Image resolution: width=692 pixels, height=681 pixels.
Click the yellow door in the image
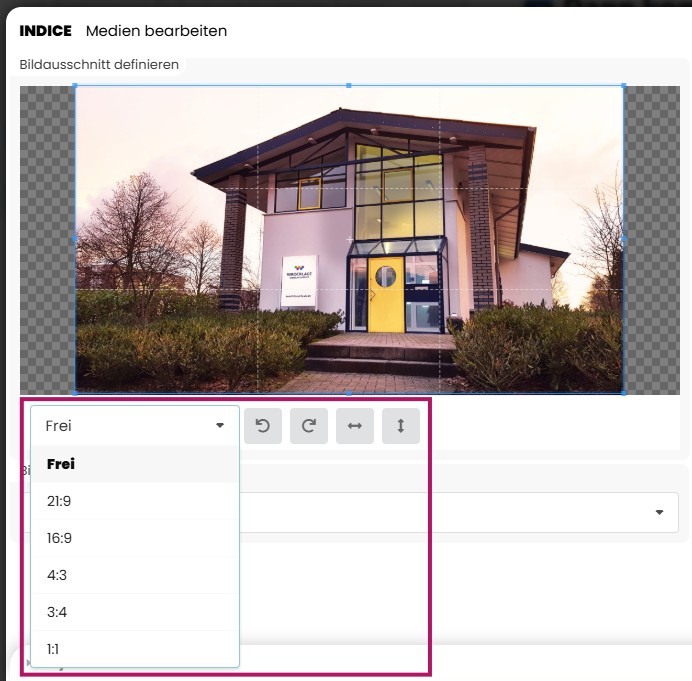(x=385, y=293)
